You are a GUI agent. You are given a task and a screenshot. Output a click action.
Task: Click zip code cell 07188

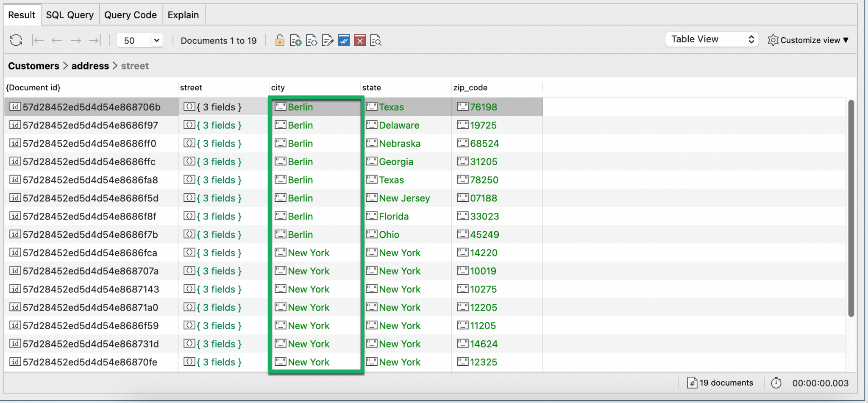pos(497,198)
